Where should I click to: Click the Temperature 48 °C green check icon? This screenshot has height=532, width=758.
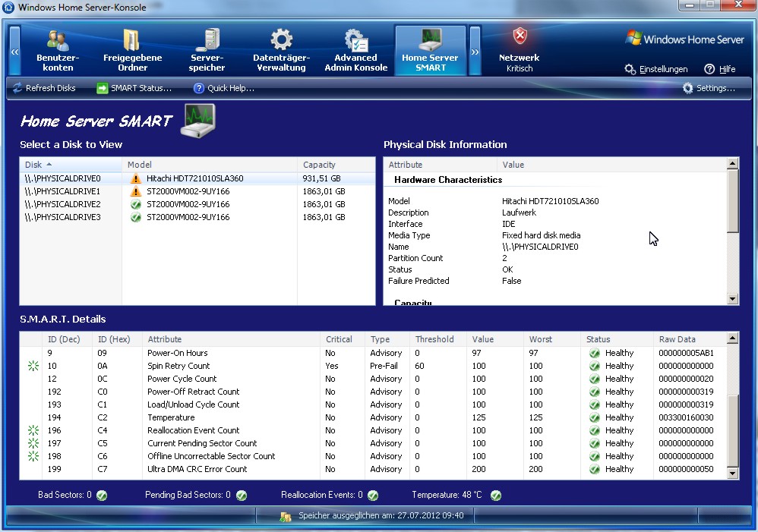[x=496, y=496]
